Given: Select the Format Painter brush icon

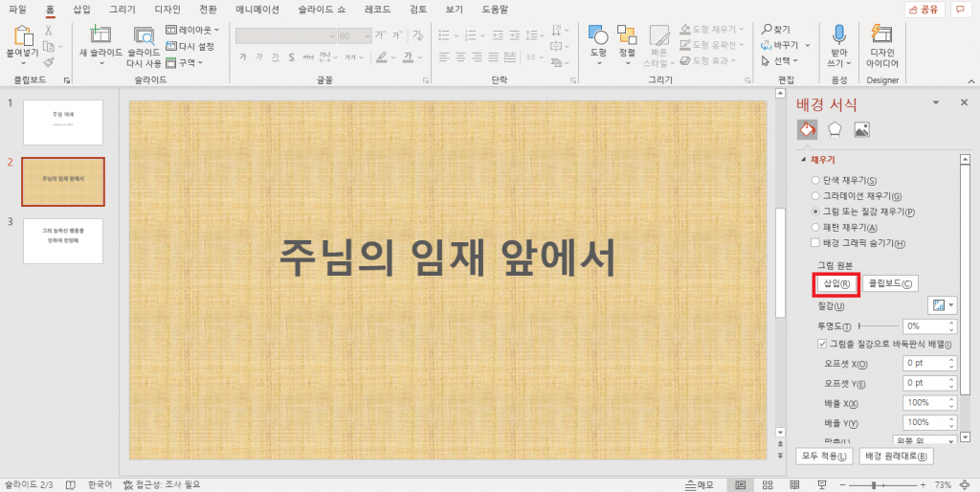Looking at the screenshot, I should point(49,62).
